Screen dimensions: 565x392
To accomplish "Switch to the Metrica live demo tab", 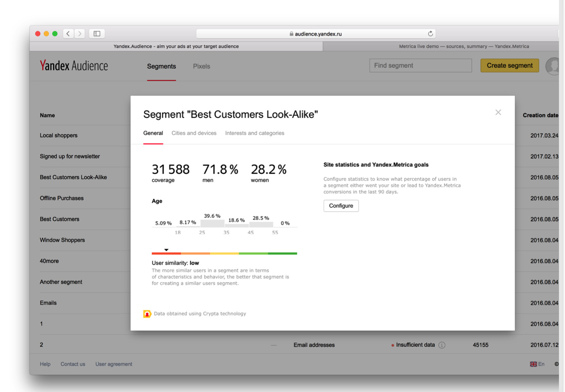I will click(x=441, y=46).
